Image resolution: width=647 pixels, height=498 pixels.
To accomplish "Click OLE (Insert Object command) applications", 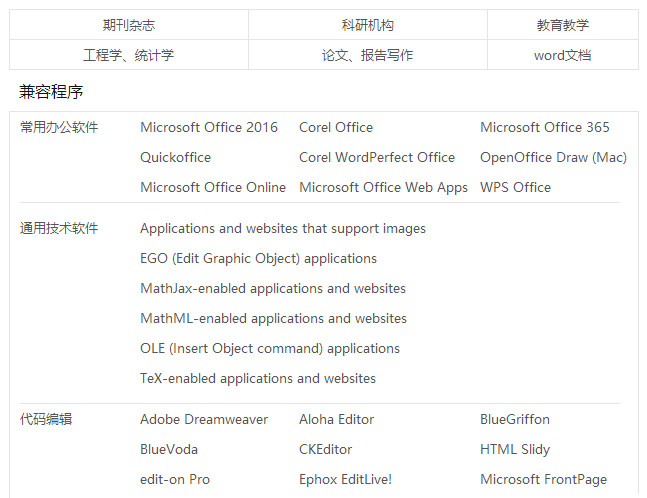I will click(270, 348).
